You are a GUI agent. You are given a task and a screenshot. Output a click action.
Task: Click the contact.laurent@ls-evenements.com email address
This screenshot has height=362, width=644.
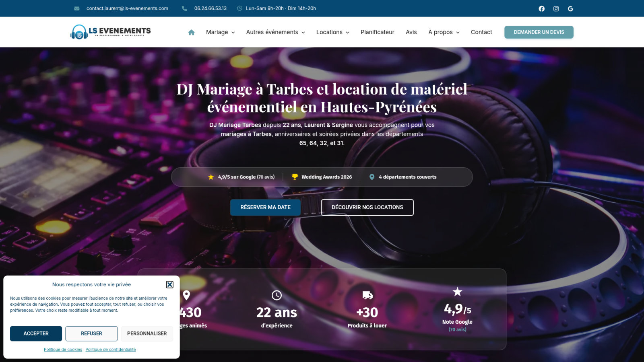[x=127, y=8]
